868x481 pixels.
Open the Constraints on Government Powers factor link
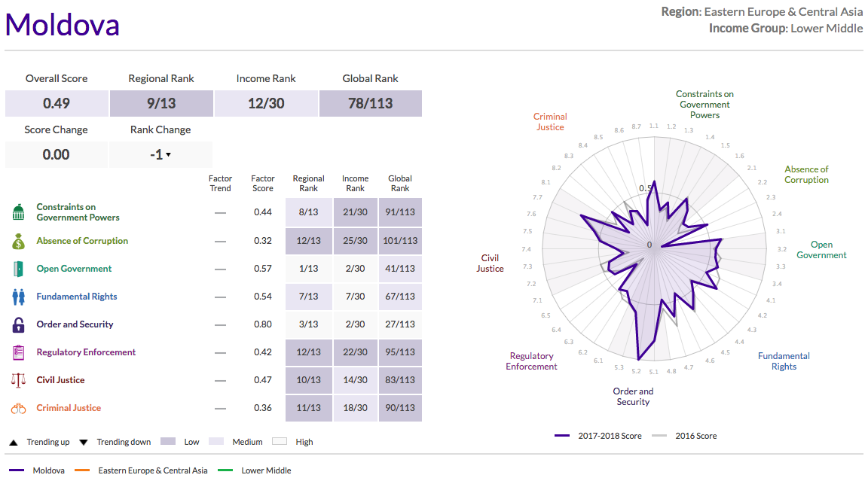[78, 212]
